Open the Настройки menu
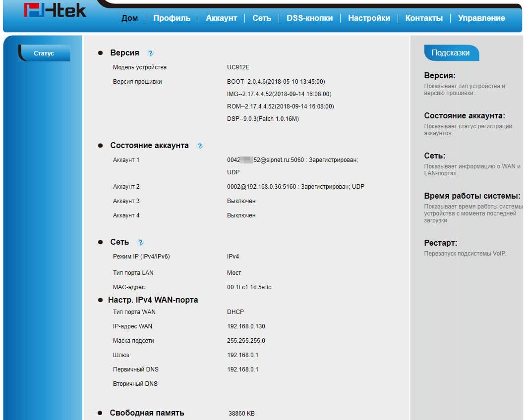526x420 pixels. [x=369, y=18]
